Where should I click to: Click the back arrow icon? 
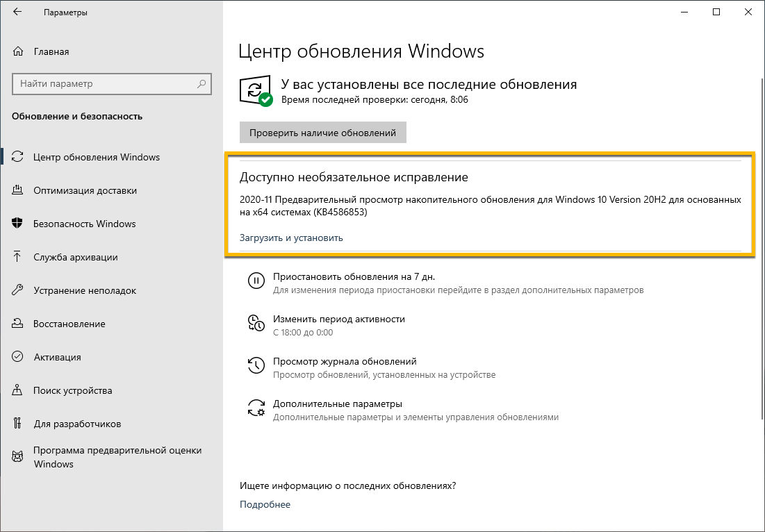[17, 13]
